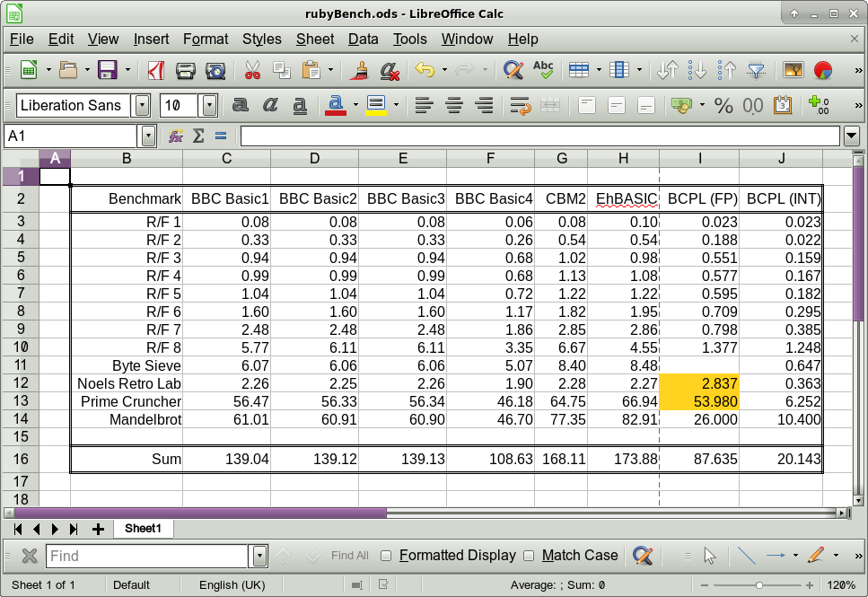868x597 pixels.
Task: Click the Cut scissors icon
Action: [252, 70]
